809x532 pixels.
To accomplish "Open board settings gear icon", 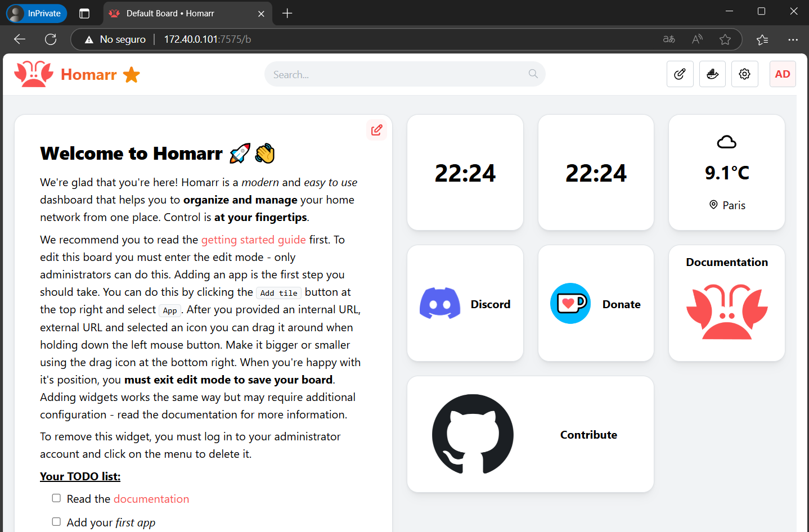I will tap(745, 74).
